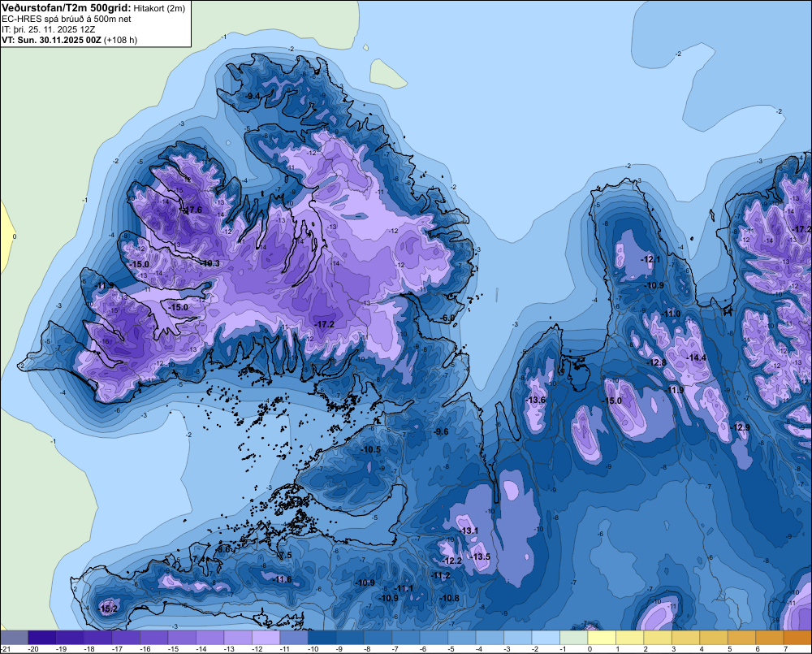Click the '-21' legend scale label
Image resolution: width=812 pixels, height=654 pixels.
(6, 649)
